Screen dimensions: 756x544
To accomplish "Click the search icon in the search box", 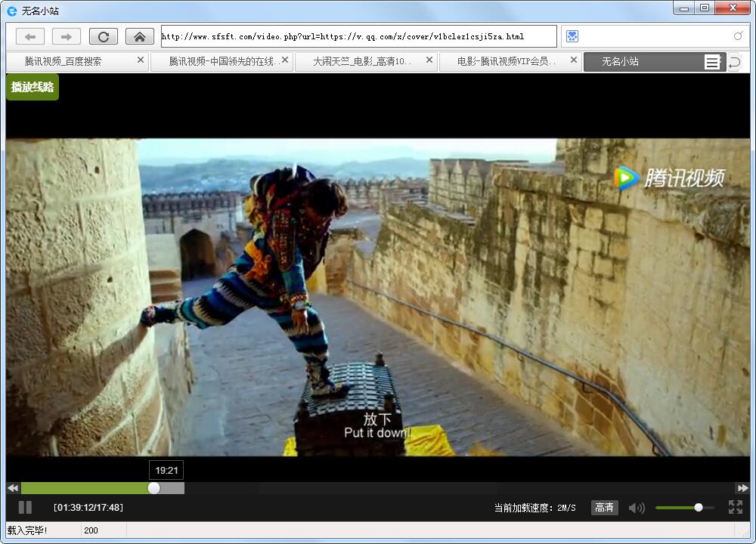I will tap(738, 36).
